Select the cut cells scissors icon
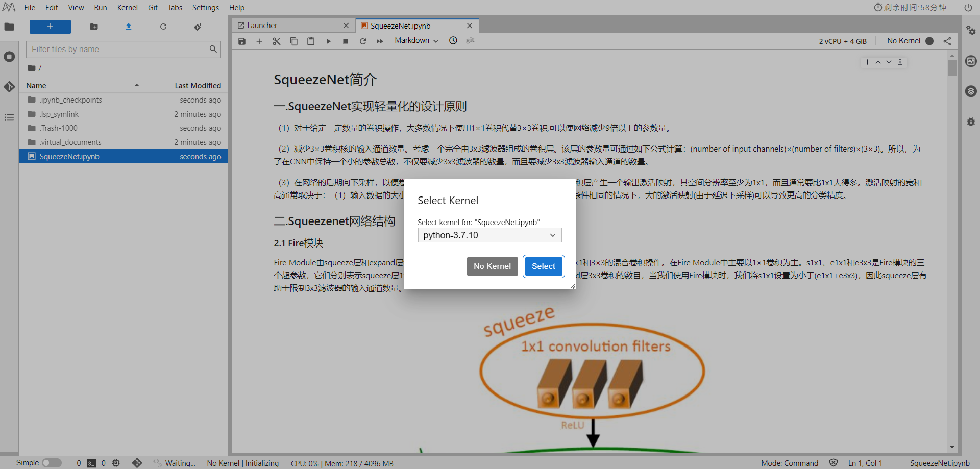 pos(277,41)
